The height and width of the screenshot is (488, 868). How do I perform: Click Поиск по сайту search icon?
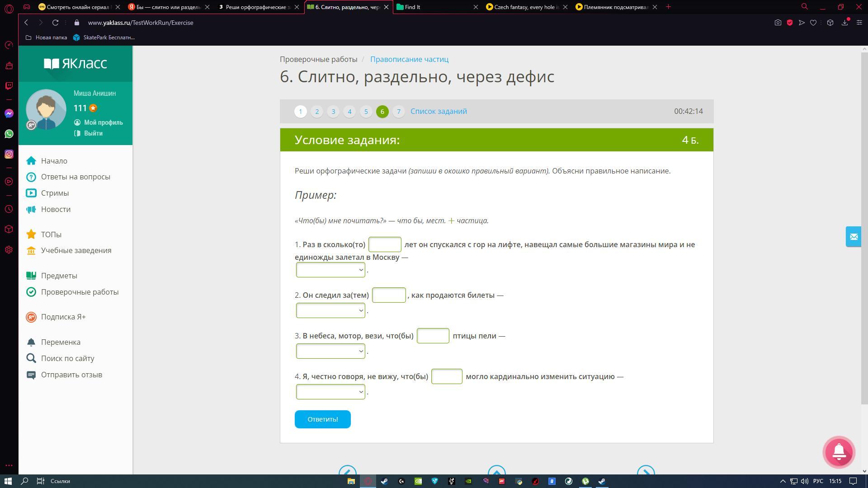click(30, 358)
